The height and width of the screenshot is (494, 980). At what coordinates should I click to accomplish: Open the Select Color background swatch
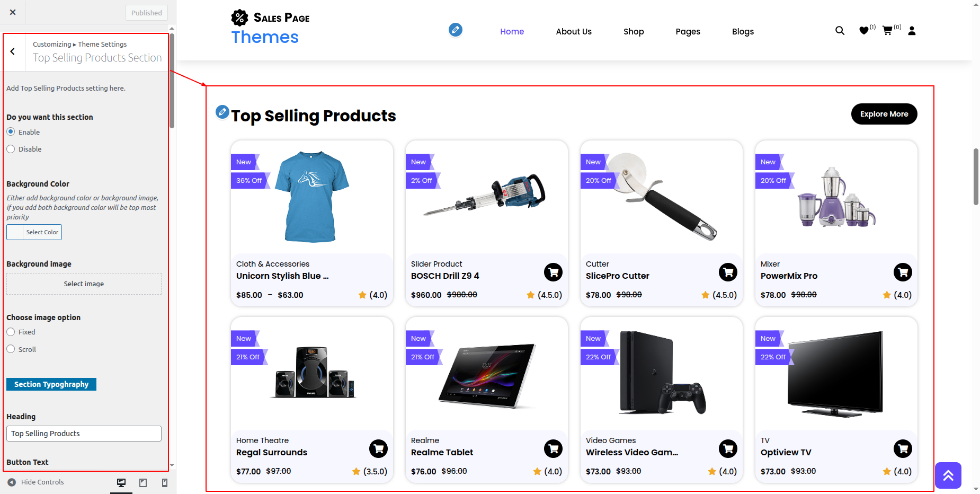tap(34, 232)
